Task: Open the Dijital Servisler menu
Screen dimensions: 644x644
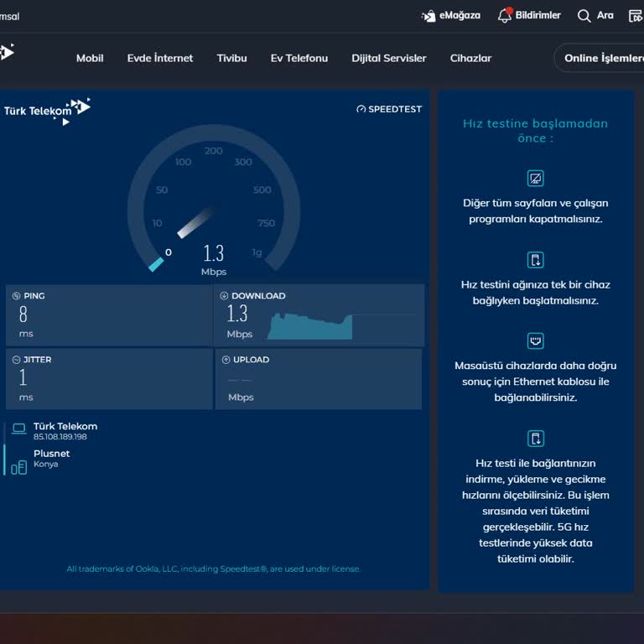Action: point(388,58)
